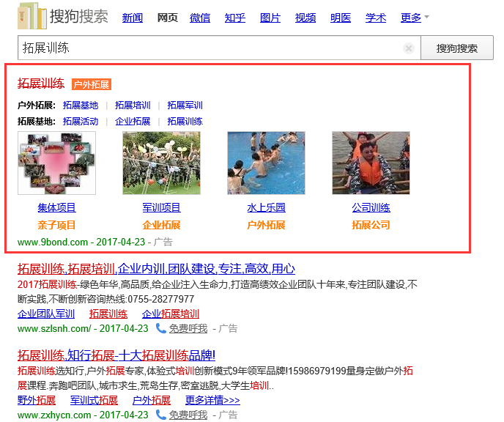
Task: Select the 图片 search tab
Action: pos(270,18)
